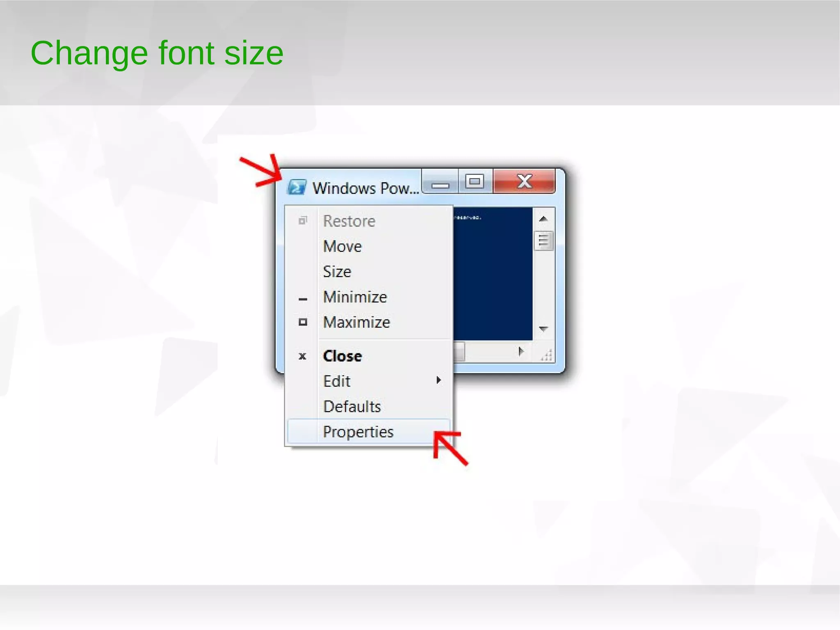
Task: Click the greyed Restore menu entry
Action: tap(369, 221)
